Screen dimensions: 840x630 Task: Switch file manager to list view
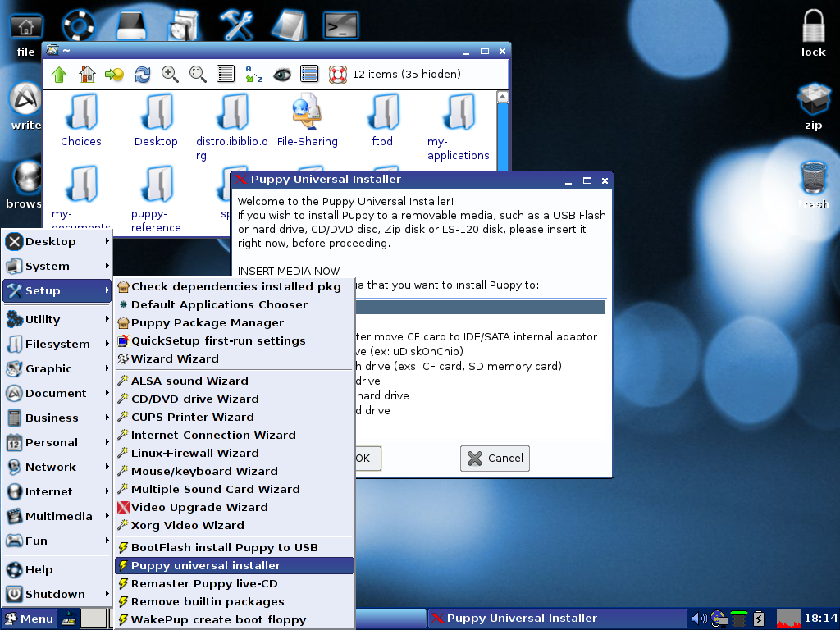coord(226,74)
